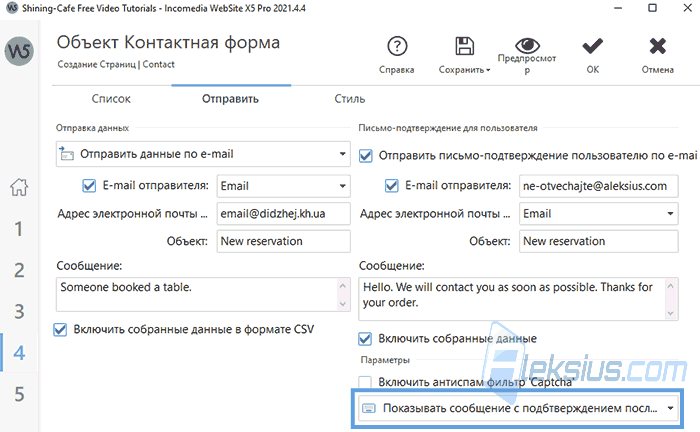Click email@didzhej.kh.ua address field
The image size is (700, 432).
click(283, 214)
